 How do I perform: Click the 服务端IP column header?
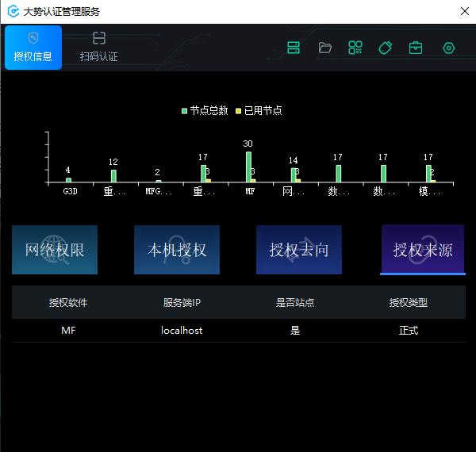(182, 302)
